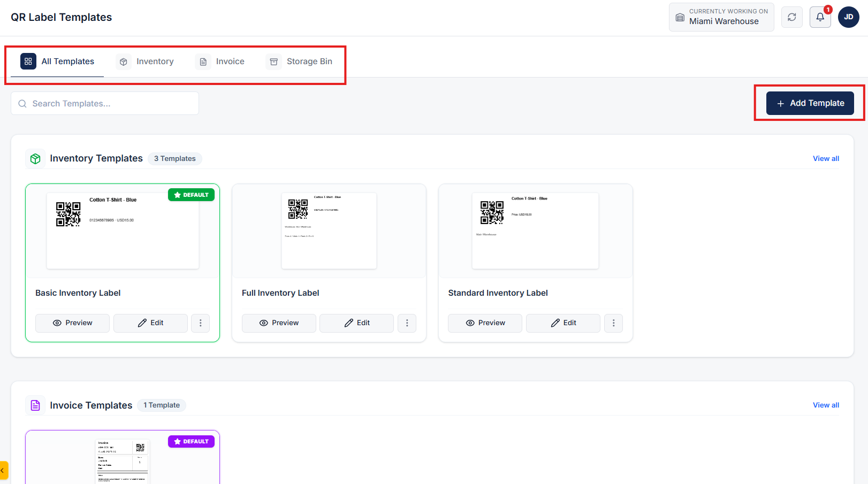868x484 pixels.
Task: Click the 'Inventory Templates' section heading
Action: click(96, 158)
